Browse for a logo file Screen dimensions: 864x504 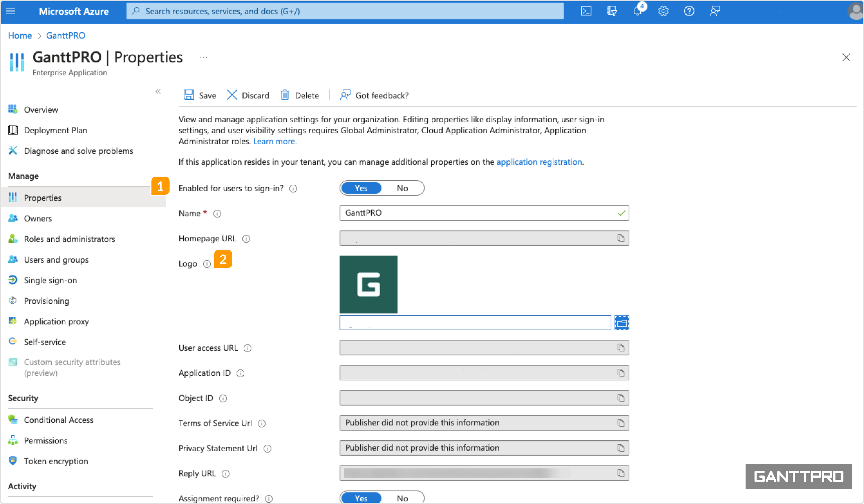tap(622, 323)
